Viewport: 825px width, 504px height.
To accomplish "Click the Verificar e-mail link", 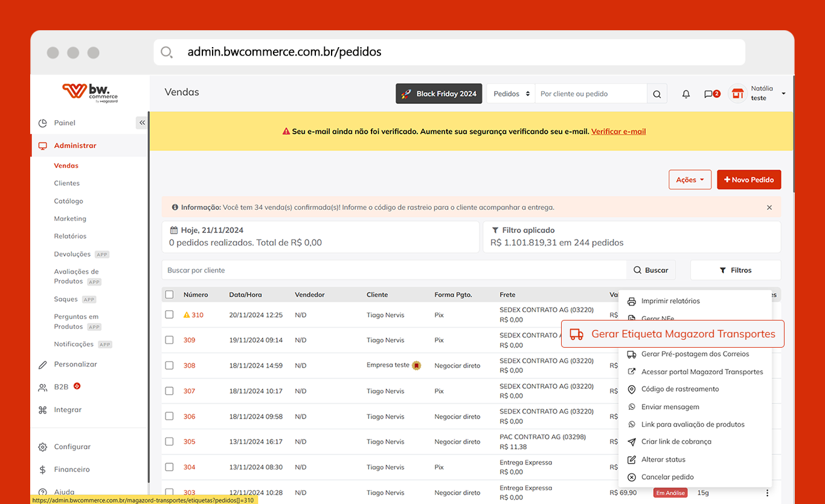I will pyautogui.click(x=618, y=131).
